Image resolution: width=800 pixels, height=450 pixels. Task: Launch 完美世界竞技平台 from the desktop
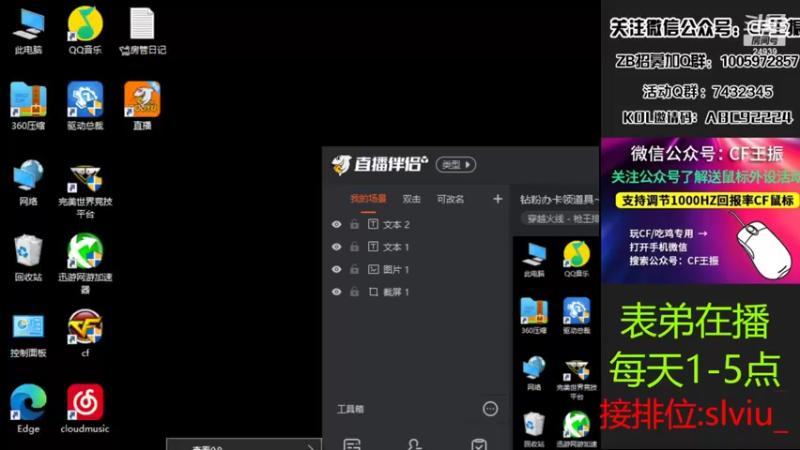point(85,192)
